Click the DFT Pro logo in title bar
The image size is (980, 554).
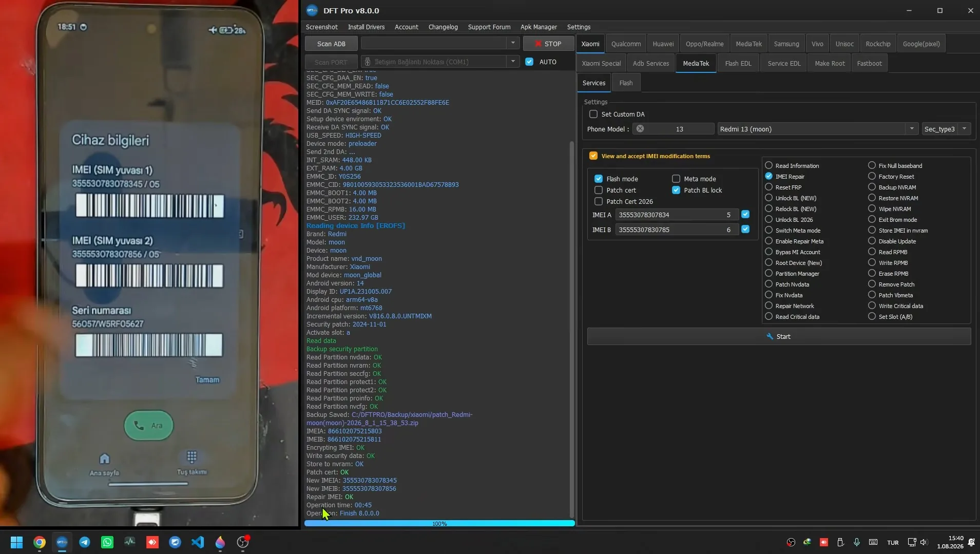pos(312,10)
